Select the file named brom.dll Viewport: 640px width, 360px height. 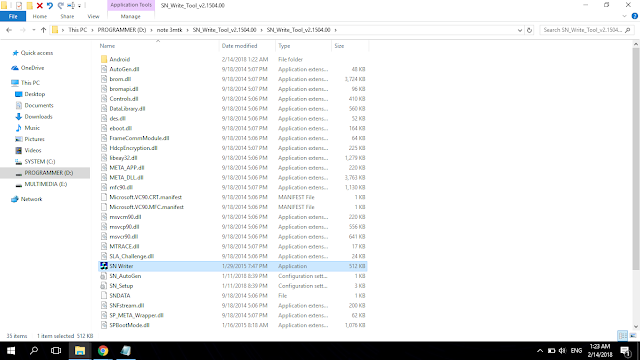tap(120, 79)
